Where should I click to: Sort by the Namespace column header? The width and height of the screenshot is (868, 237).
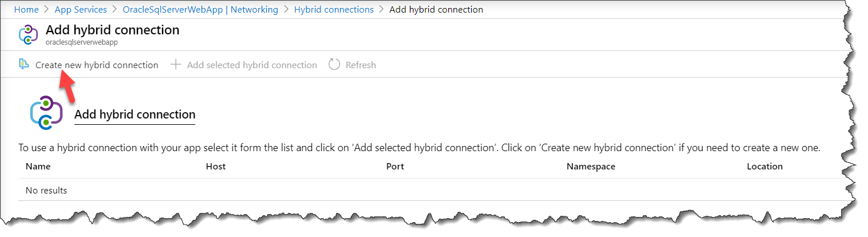click(590, 167)
